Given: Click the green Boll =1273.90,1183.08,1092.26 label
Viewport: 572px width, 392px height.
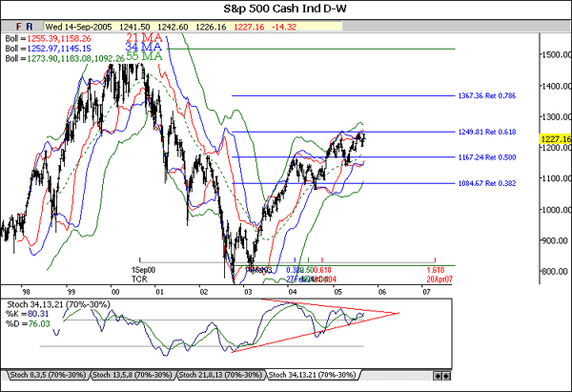Looking at the screenshot, I should [65, 58].
